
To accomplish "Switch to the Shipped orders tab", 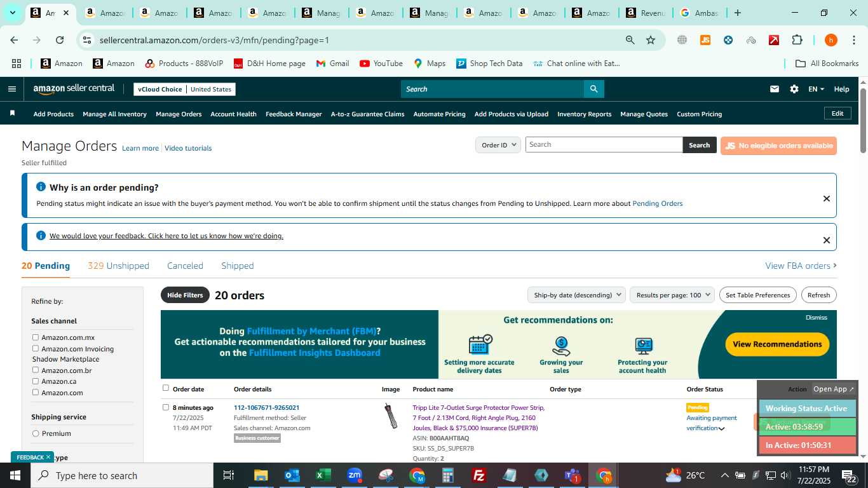I will [237, 266].
